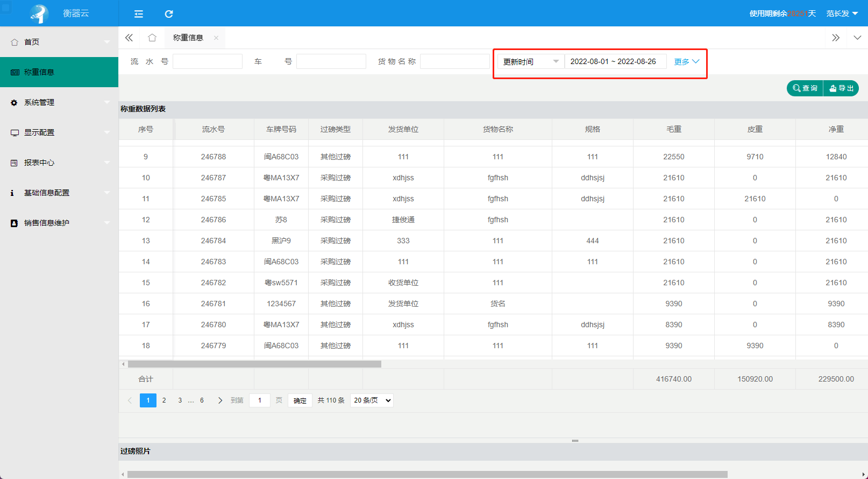The height and width of the screenshot is (479, 868).
Task: Open the date range 2022-08-01 ~ 2022-08-26 picker
Action: 616,61
